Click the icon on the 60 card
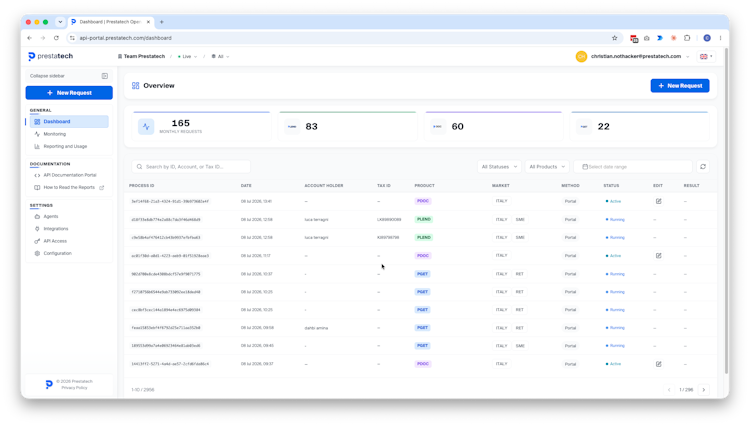Screen dimensions: 750x426 (438, 127)
